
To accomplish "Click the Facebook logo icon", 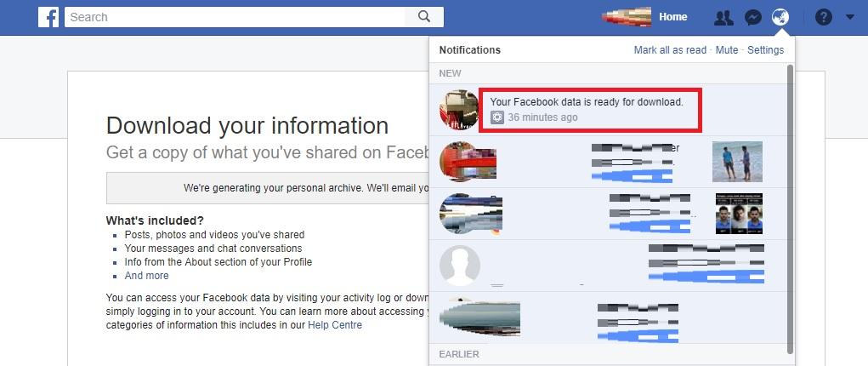I will [48, 17].
